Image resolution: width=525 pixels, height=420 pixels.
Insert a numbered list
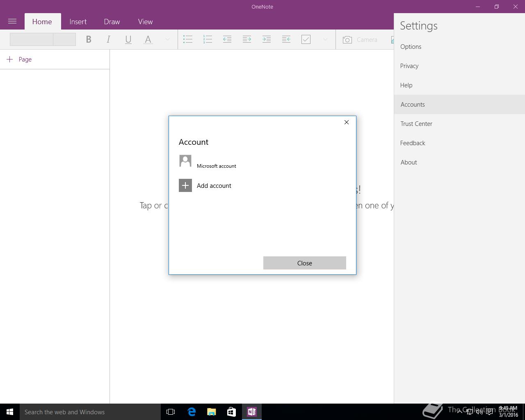point(208,39)
